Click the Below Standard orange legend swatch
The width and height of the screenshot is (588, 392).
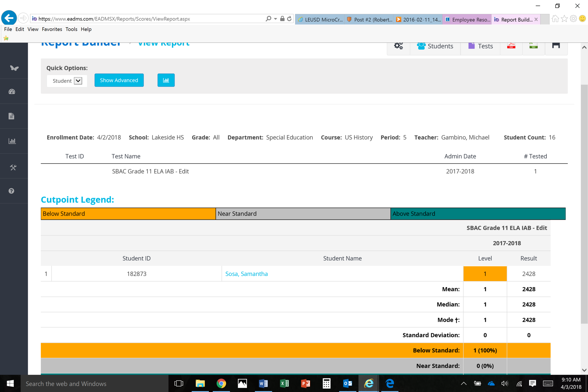point(128,214)
